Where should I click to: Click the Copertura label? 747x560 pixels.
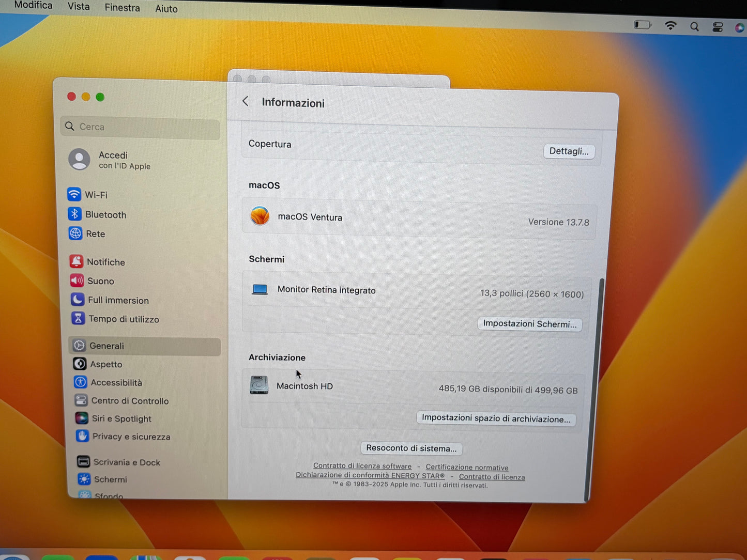[x=270, y=144]
